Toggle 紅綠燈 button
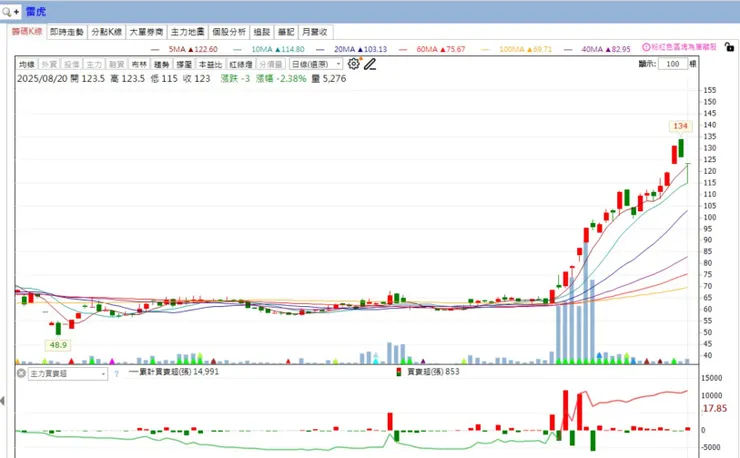 point(241,64)
